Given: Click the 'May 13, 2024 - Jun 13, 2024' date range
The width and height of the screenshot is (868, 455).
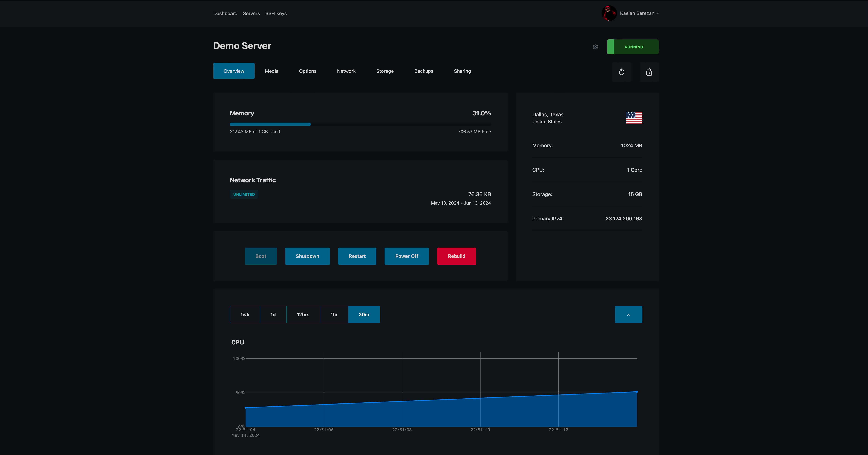Looking at the screenshot, I should [x=461, y=203].
